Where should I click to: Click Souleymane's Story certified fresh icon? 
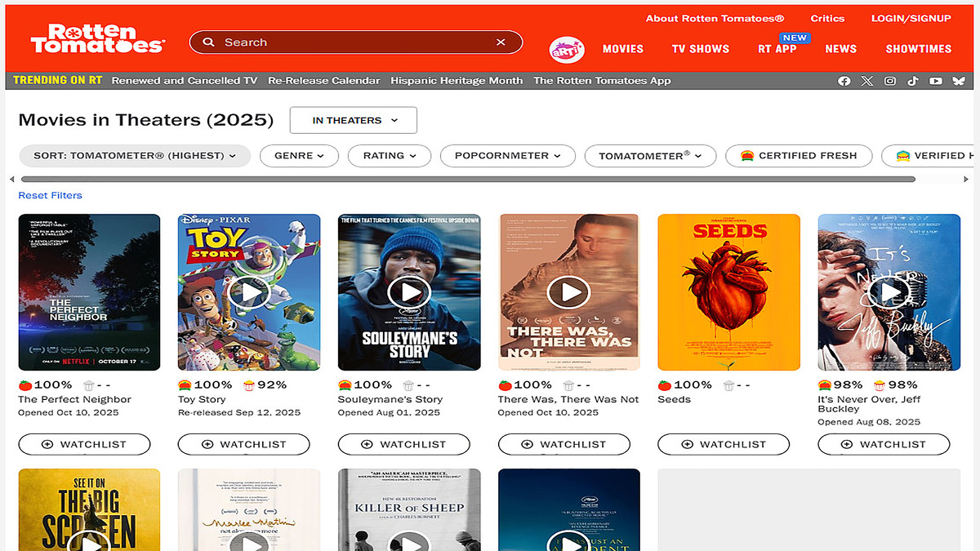tap(345, 385)
